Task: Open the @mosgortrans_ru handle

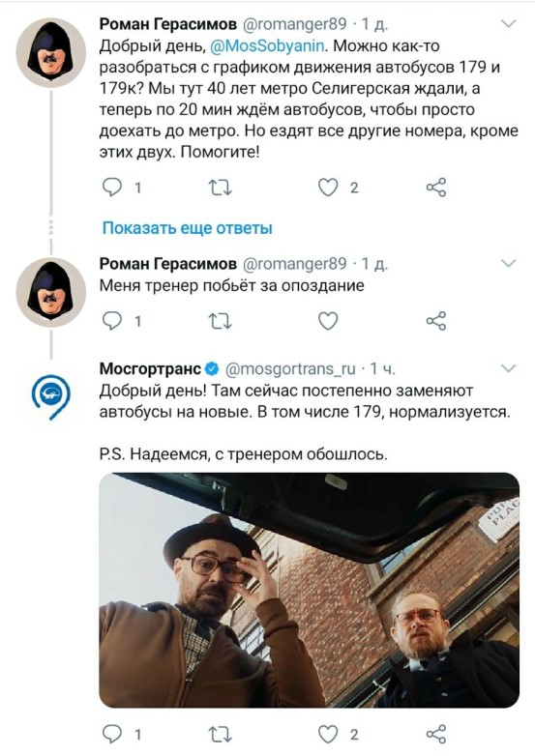Action: coord(290,369)
